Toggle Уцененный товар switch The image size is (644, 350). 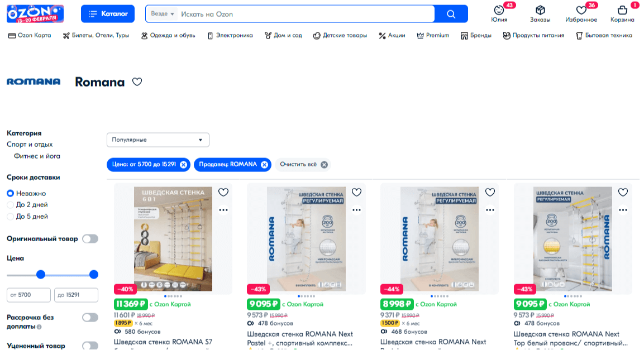(90, 346)
